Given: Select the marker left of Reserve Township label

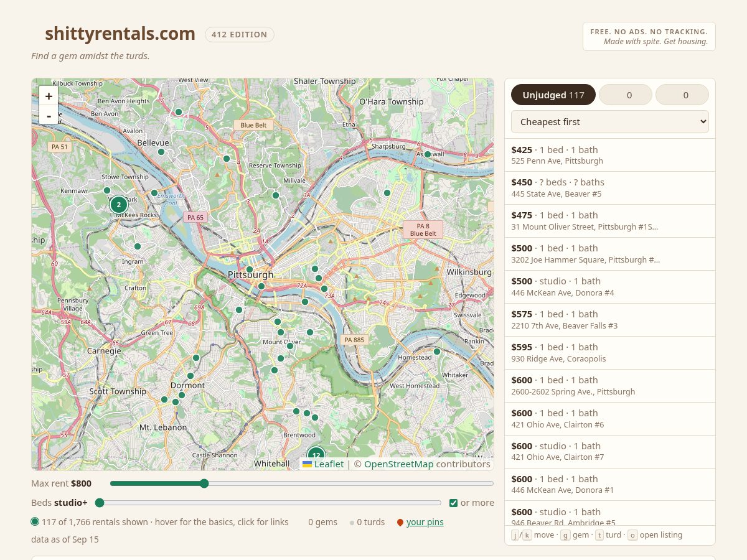Looking at the screenshot, I should pyautogui.click(x=227, y=159).
